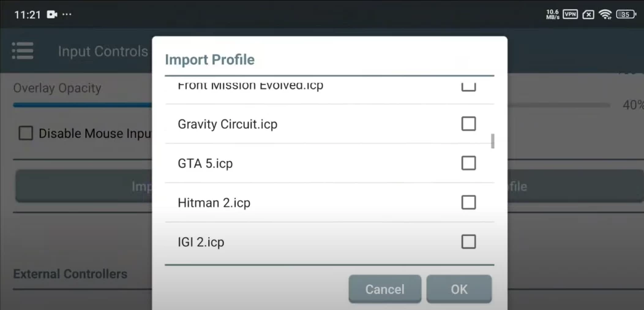The image size is (644, 310).
Task: Click the profile list scrollbar thumb
Action: click(x=493, y=141)
